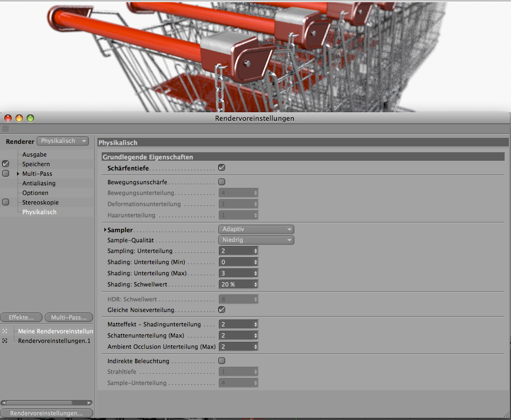Click the Multi-Pass... button
The image size is (511, 420).
(x=69, y=317)
